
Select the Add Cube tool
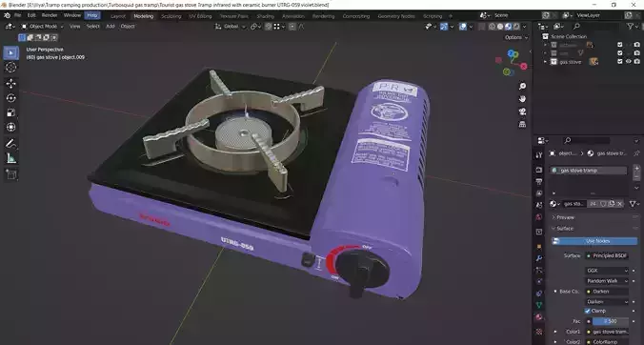pyautogui.click(x=11, y=174)
